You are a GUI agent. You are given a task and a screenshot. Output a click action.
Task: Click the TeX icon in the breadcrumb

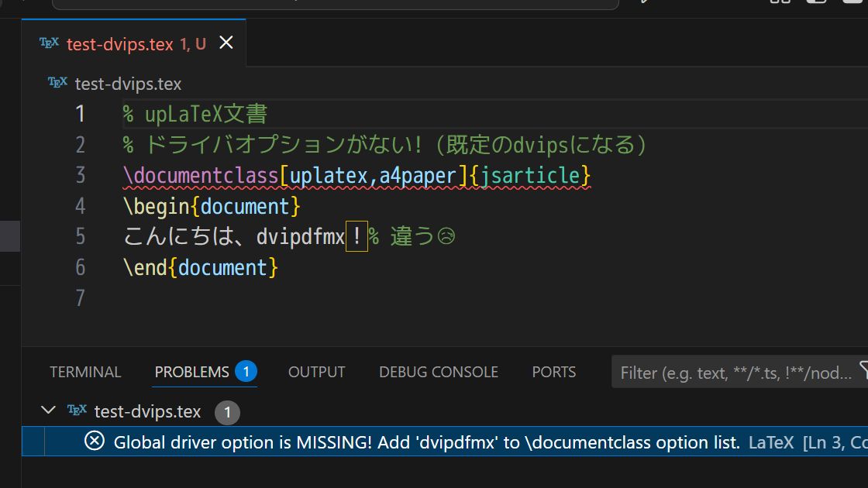click(57, 83)
